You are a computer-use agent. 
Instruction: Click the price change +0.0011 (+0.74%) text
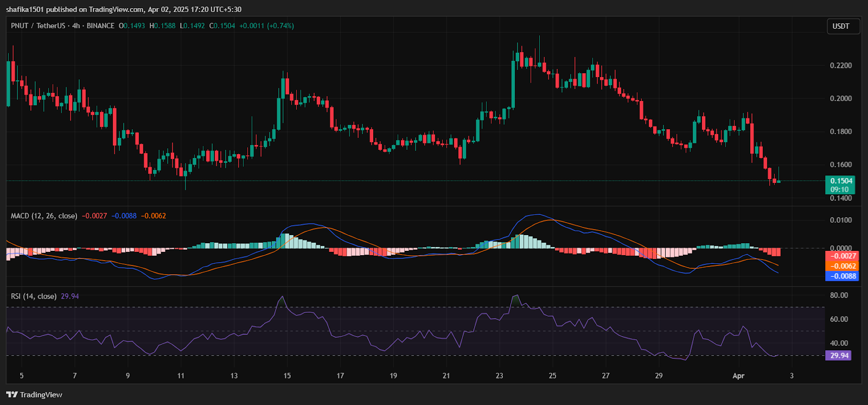point(266,26)
